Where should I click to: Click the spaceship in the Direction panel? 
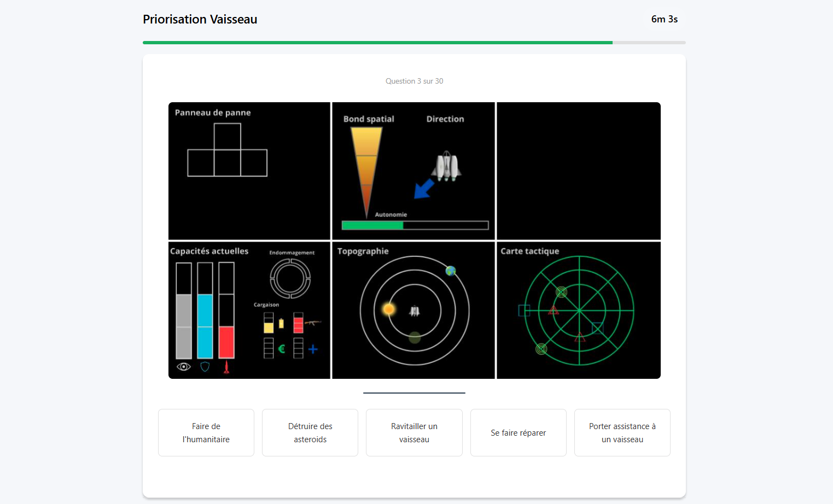[446, 166]
